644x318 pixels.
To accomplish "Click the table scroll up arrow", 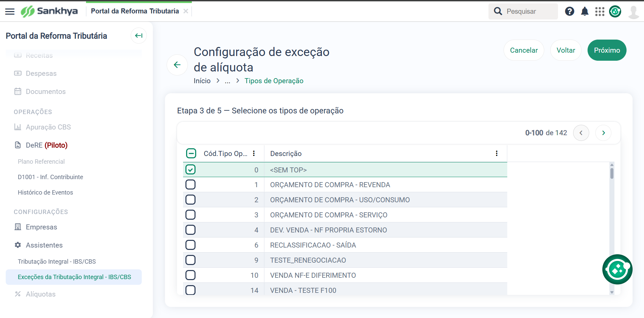I will click(x=612, y=165).
